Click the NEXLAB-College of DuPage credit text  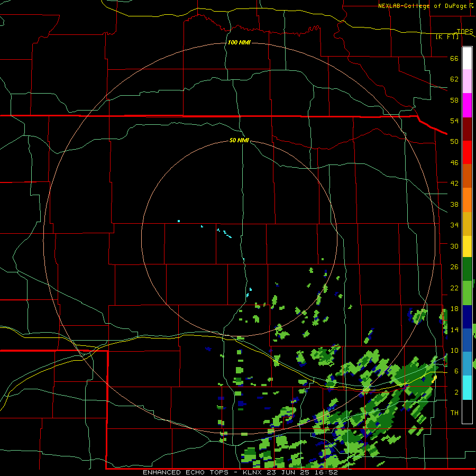click(x=422, y=6)
